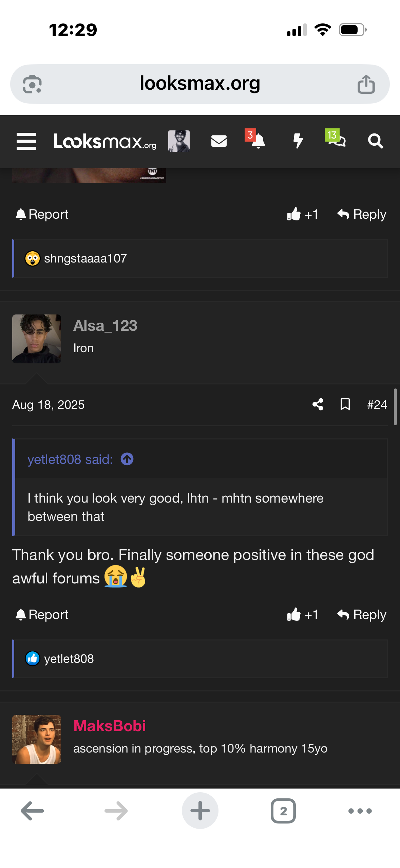The height and width of the screenshot is (868, 400).
Task: Like Alsa_123's post with +1
Action: coord(303,615)
